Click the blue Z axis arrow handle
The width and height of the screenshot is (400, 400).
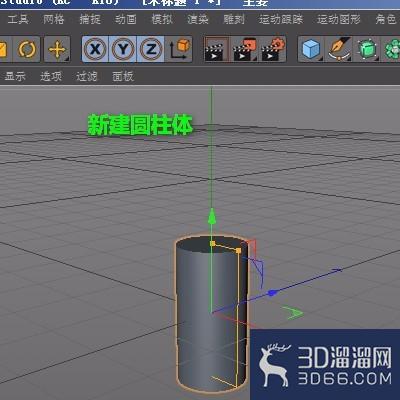click(x=273, y=293)
